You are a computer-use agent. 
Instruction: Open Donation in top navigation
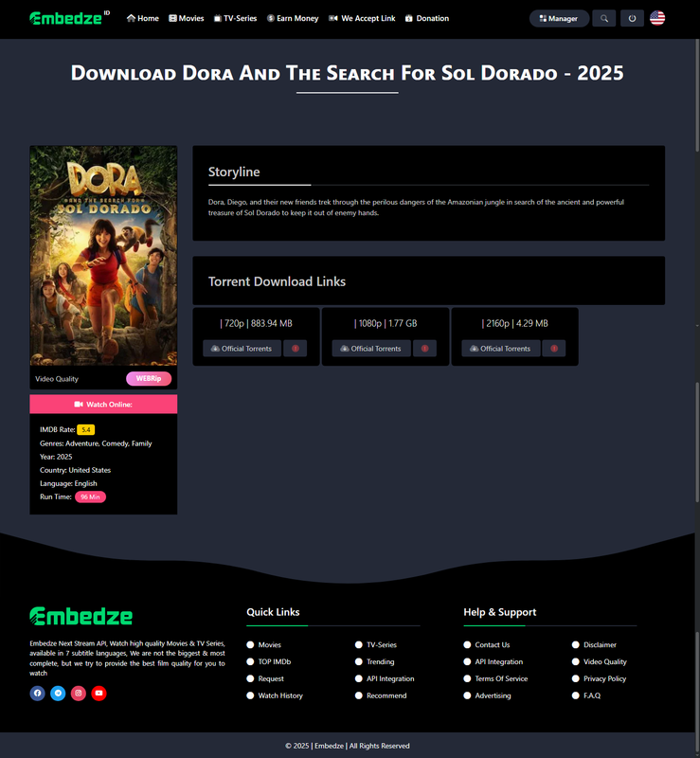pos(427,18)
